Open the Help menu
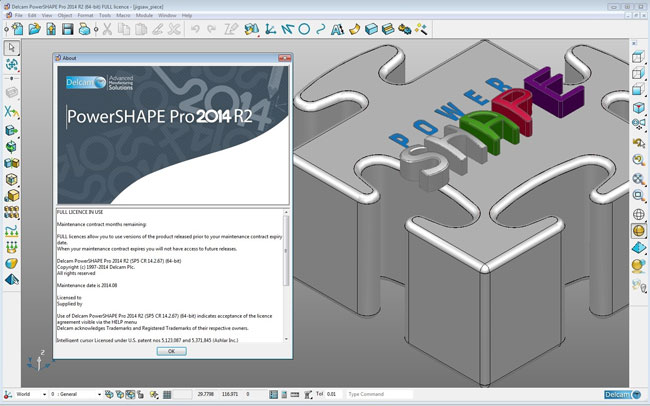This screenshot has height=406, width=650. [187, 15]
